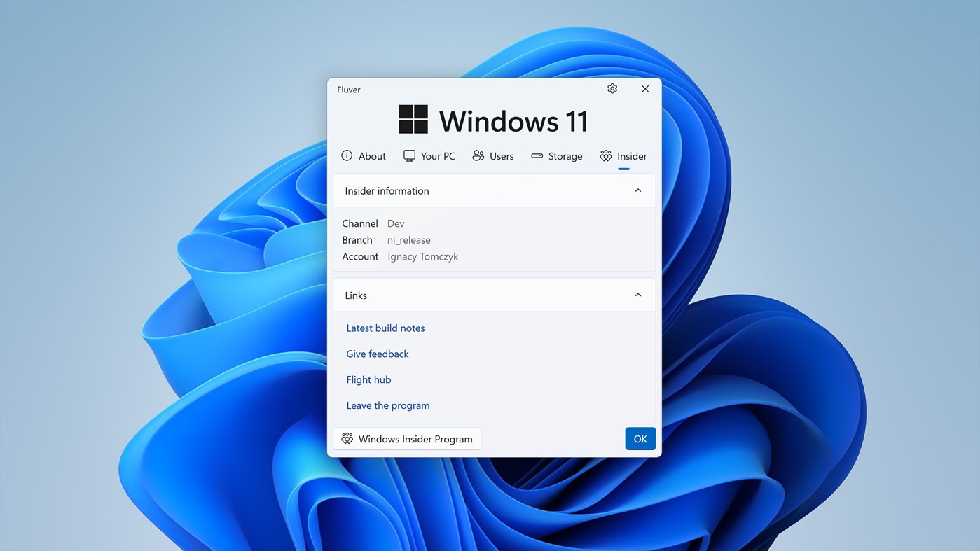Click the Windows 11 heading text
980x551 pixels.
pyautogui.click(x=513, y=121)
